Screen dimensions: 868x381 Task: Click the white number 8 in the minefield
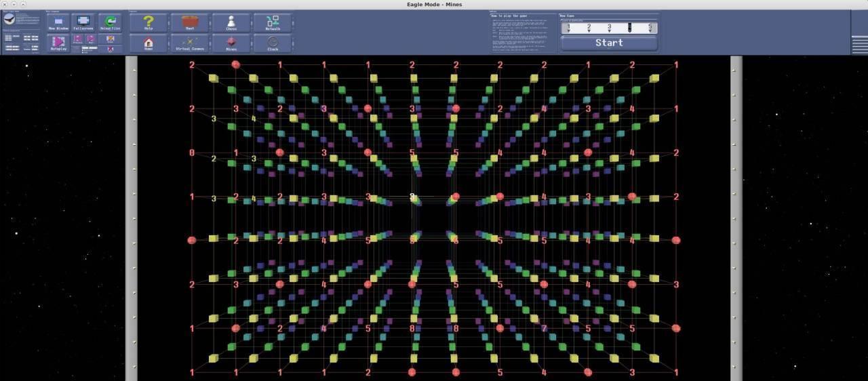tap(412, 197)
